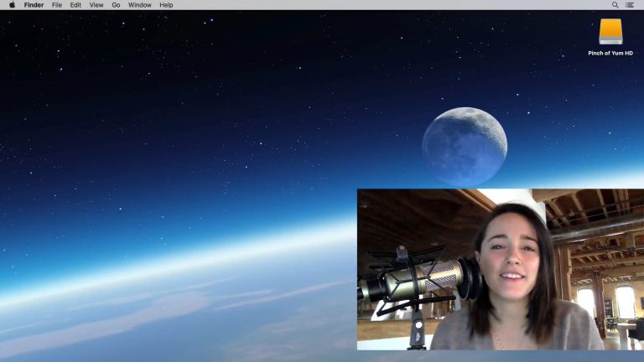644x362 pixels.
Task: Open Spotlight search magnifier icon
Action: pyautogui.click(x=615, y=5)
